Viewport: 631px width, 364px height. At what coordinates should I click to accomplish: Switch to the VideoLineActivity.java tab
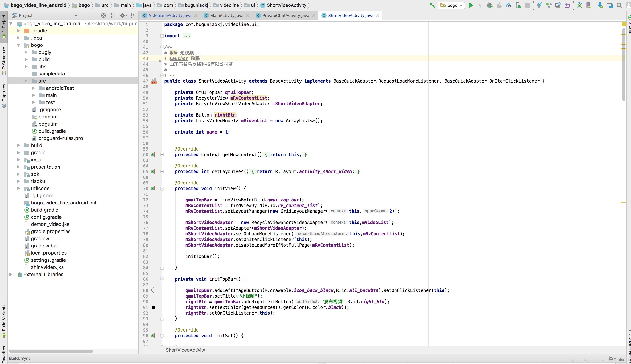(x=170, y=15)
